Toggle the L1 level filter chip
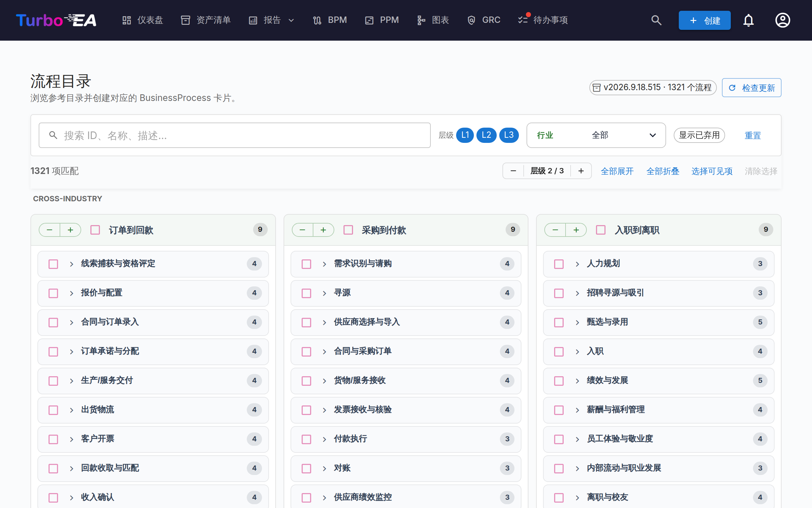This screenshot has height=508, width=812. pyautogui.click(x=465, y=135)
